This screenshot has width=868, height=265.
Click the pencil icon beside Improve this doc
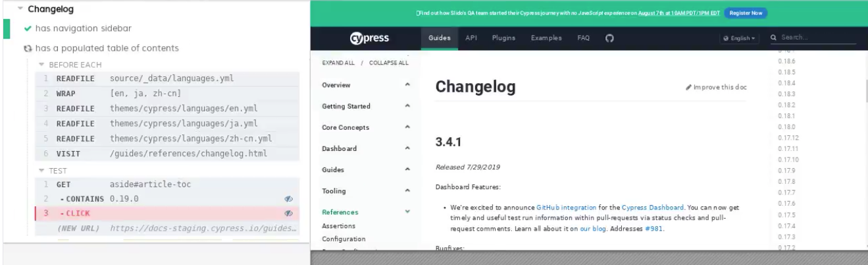click(688, 87)
